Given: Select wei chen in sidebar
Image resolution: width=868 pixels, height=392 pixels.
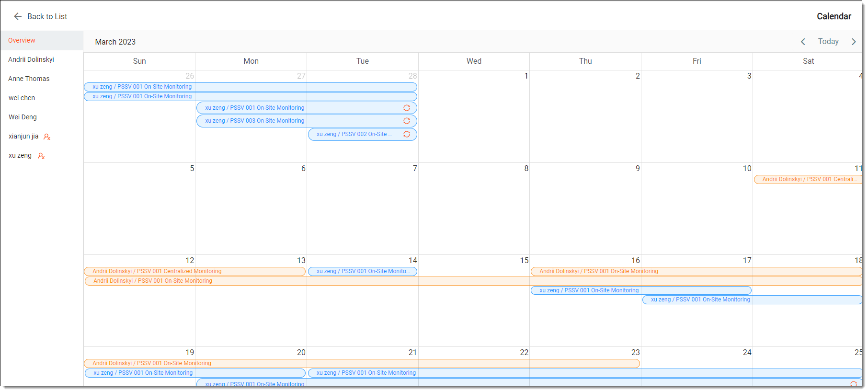Looking at the screenshot, I should tap(42, 98).
